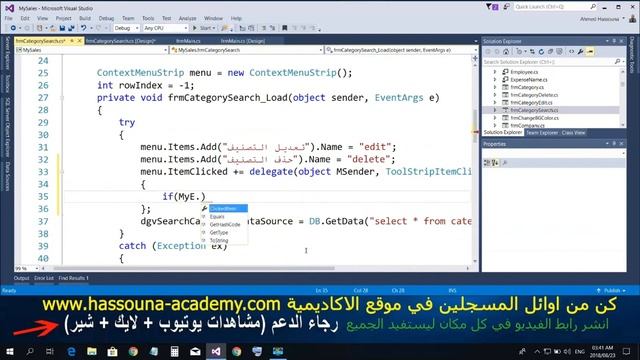The image size is (640, 360).
Task: Toggle a bookmark using the toolbar bookmark icon
Action: click(x=285, y=28)
